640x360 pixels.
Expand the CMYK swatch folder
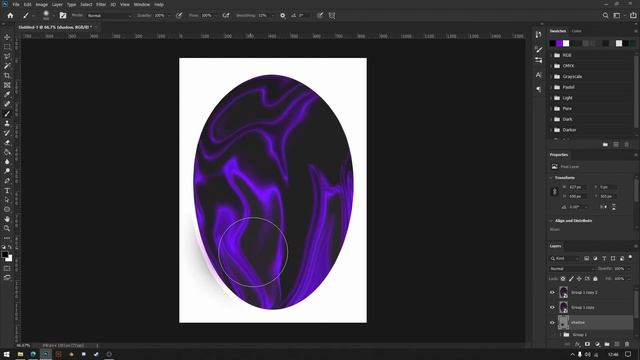tap(551, 66)
